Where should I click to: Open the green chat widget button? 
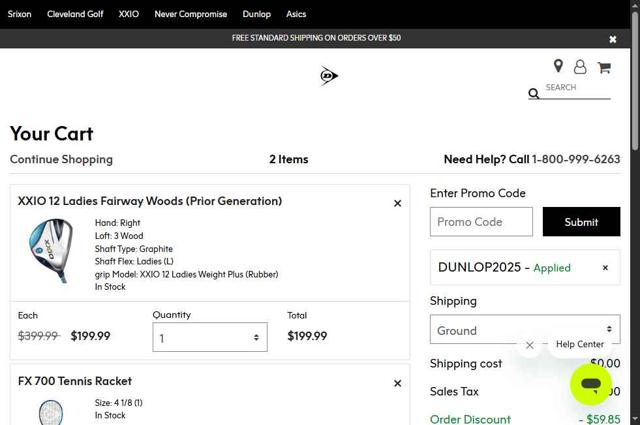coord(591,384)
